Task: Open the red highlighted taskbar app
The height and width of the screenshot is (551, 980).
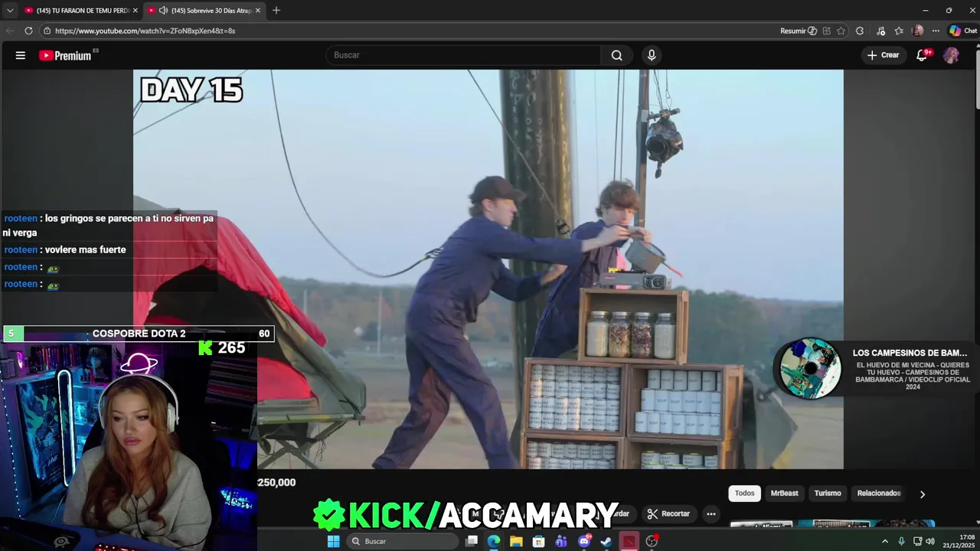Action: (629, 541)
